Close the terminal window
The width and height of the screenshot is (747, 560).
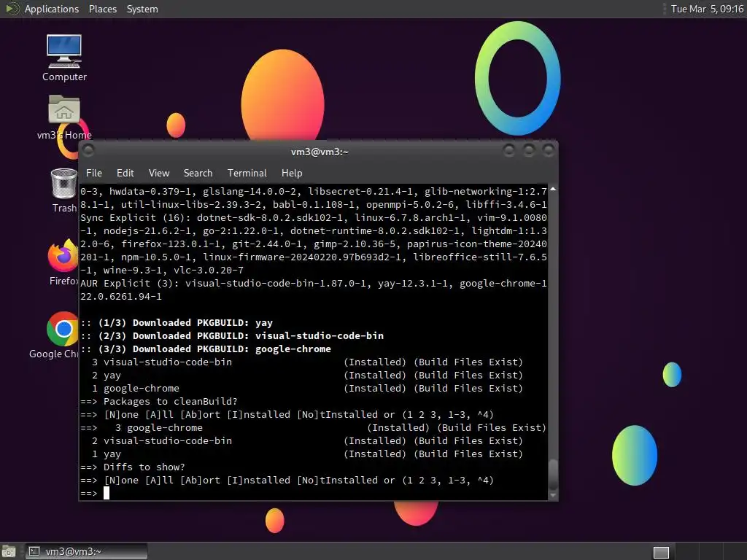[549, 151]
